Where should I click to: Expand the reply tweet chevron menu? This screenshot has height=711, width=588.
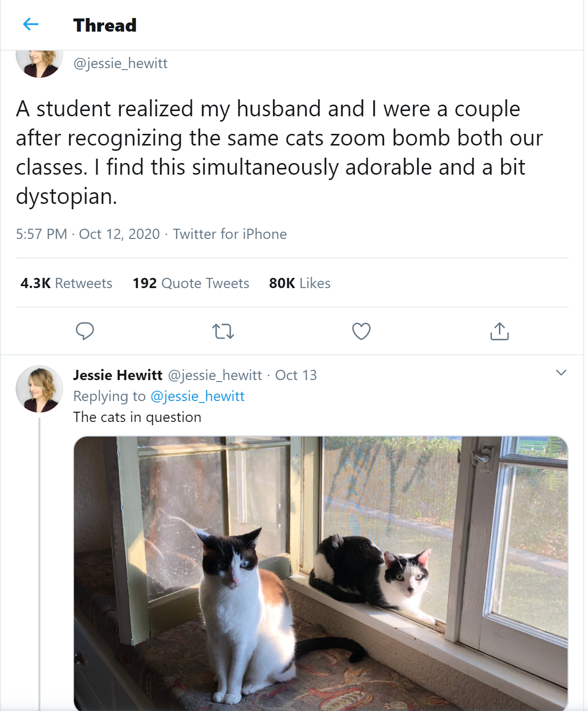[x=561, y=373]
